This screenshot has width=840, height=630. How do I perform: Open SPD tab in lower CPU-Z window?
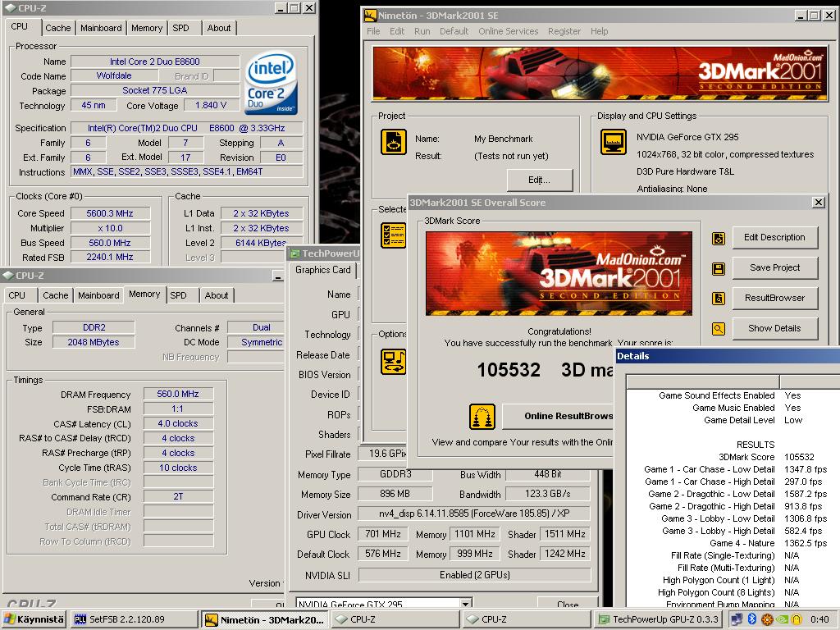pos(178,295)
